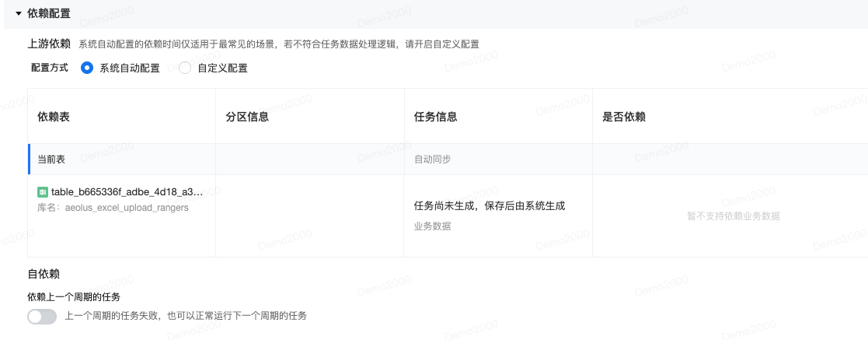Click the 自依赖 section heading

[x=44, y=274]
